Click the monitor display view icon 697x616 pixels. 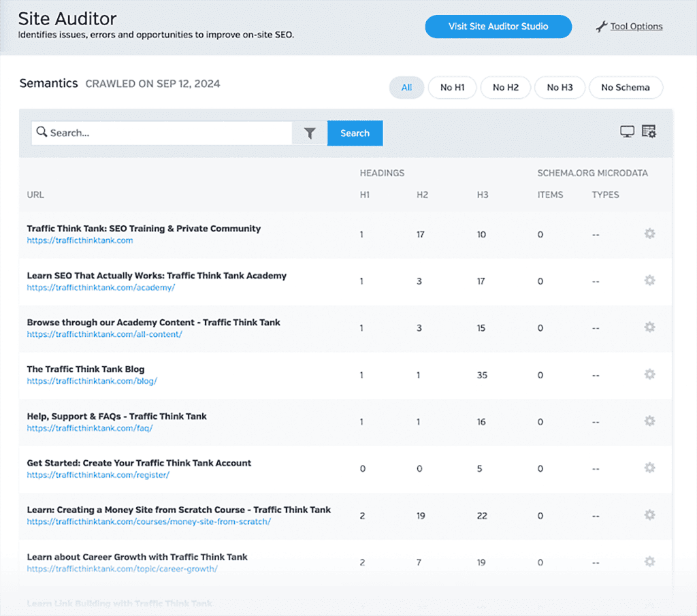point(627,132)
